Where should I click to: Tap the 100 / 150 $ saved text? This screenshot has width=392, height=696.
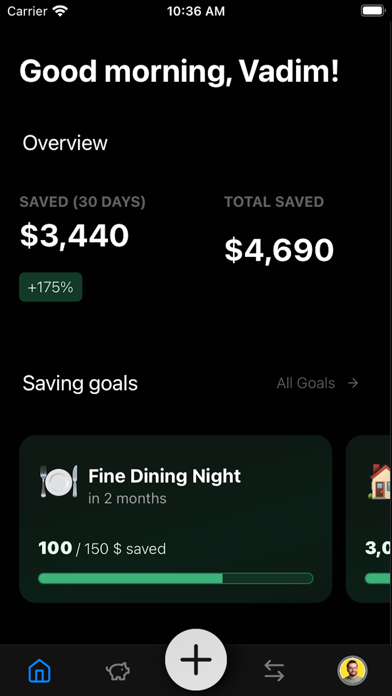click(102, 549)
